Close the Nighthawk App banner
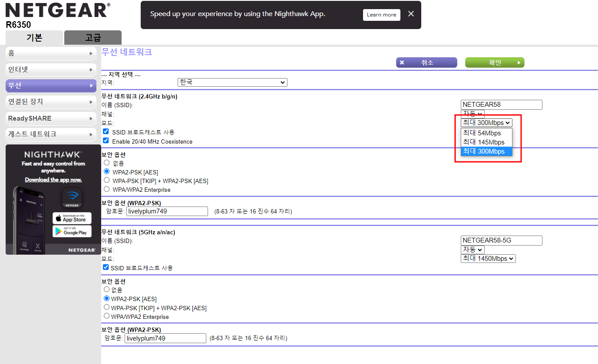 click(411, 14)
